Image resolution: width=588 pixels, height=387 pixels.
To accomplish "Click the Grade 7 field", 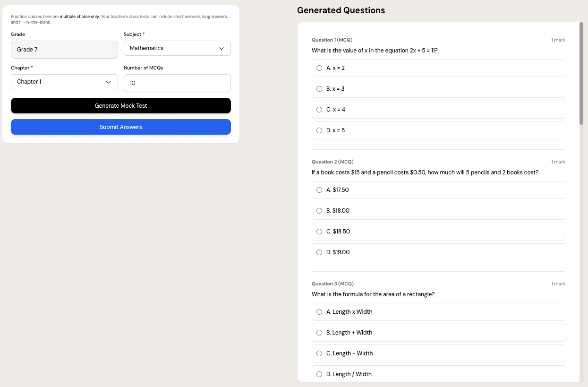I will [x=64, y=49].
